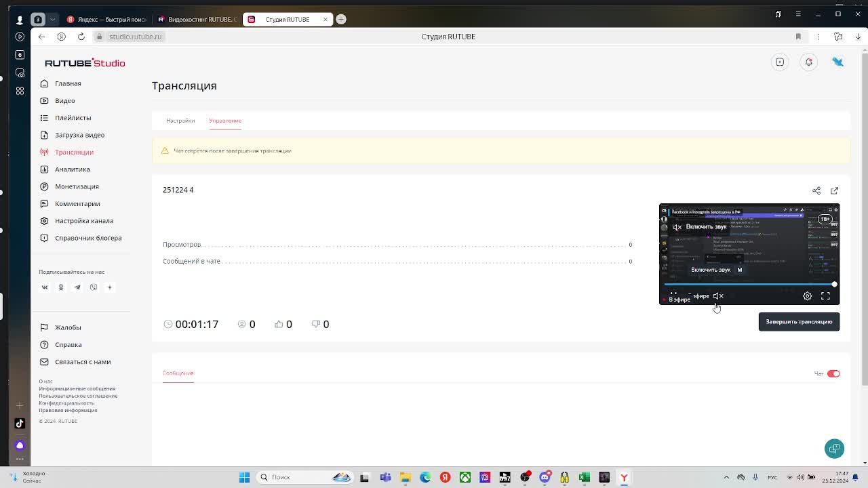This screenshot has width=868, height=488.
Task: Open the notifications bell
Action: coord(808,62)
